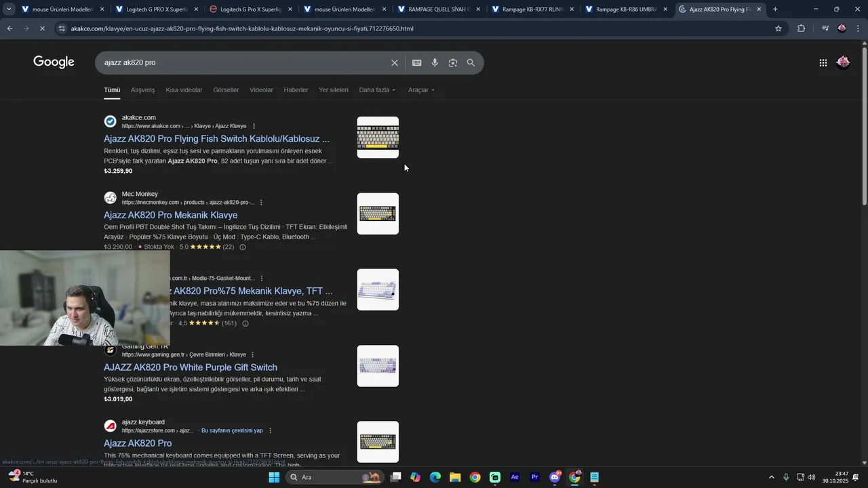Show hidden system tray icons

(771, 477)
